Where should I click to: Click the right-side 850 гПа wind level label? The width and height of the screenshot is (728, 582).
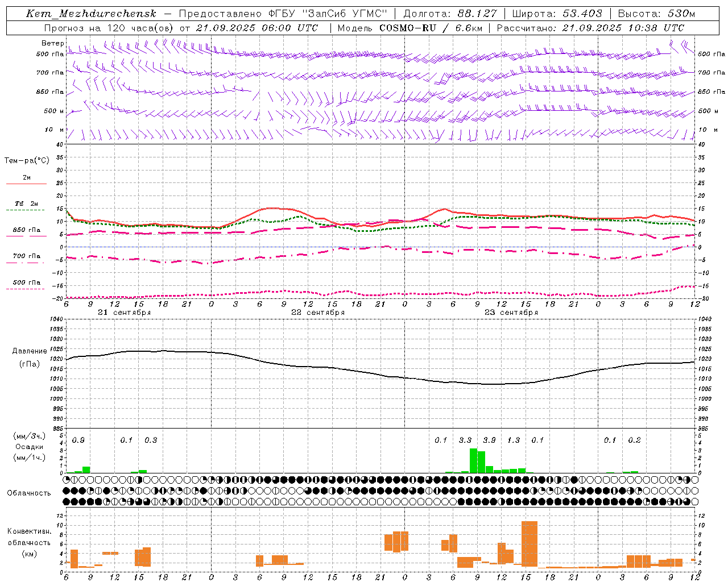pyautogui.click(x=712, y=92)
